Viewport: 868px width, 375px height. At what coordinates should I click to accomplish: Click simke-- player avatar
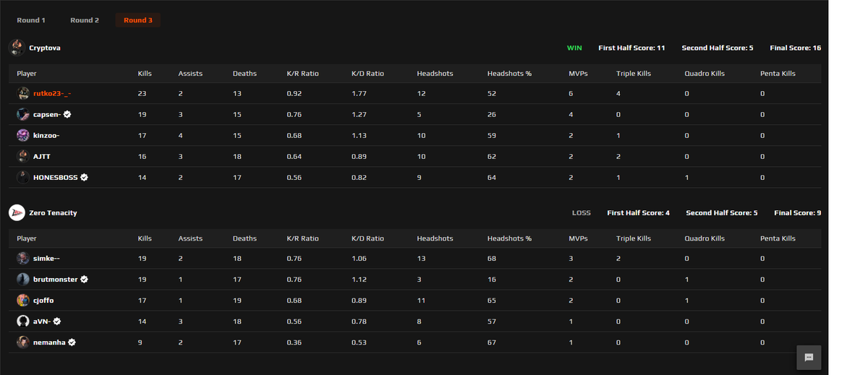(23, 258)
